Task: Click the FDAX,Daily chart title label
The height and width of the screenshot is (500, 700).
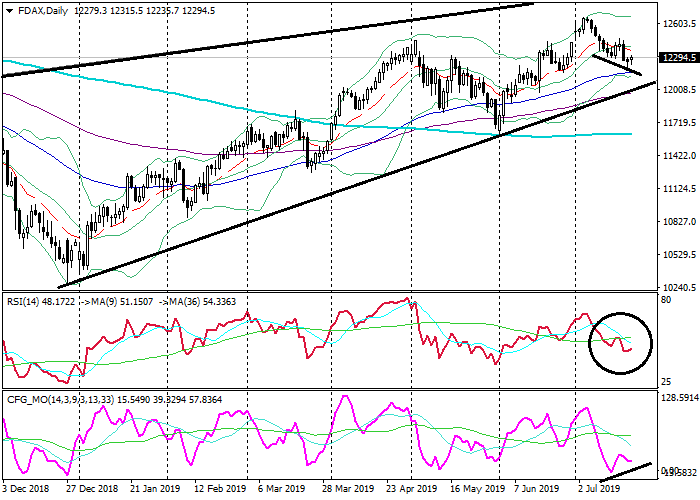Action: pyautogui.click(x=38, y=8)
